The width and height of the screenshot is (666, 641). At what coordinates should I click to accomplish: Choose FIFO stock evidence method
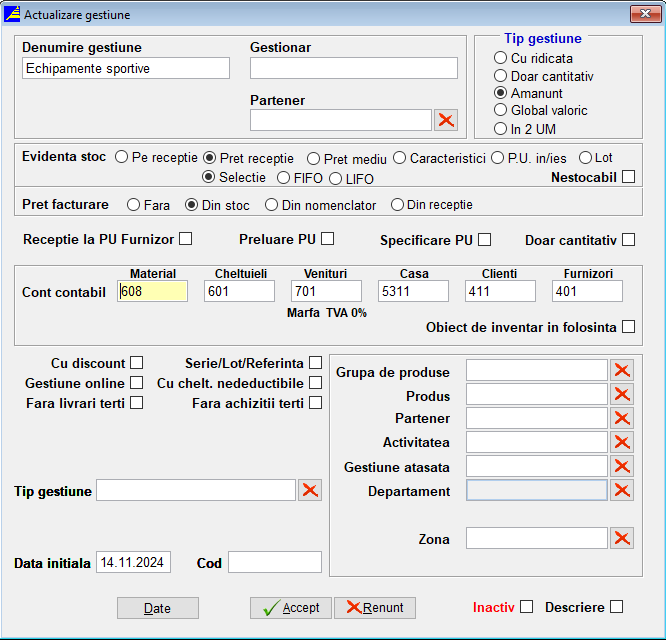(271, 178)
